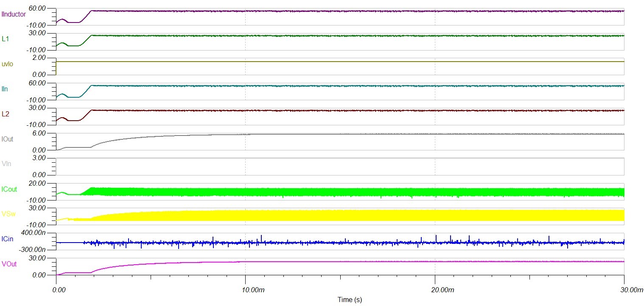Select the ICin trace label

point(7,239)
